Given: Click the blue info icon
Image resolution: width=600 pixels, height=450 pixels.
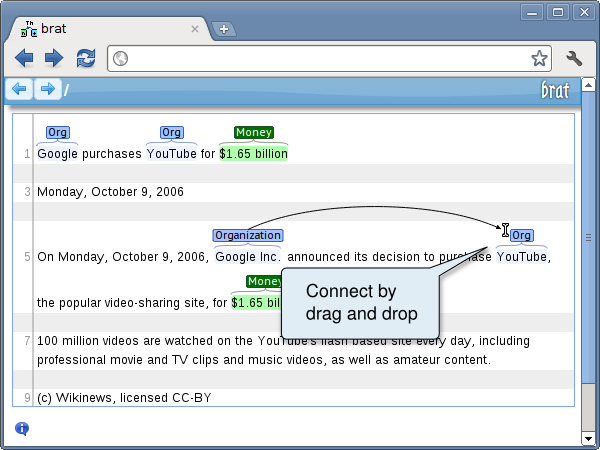Looking at the screenshot, I should click(22, 429).
